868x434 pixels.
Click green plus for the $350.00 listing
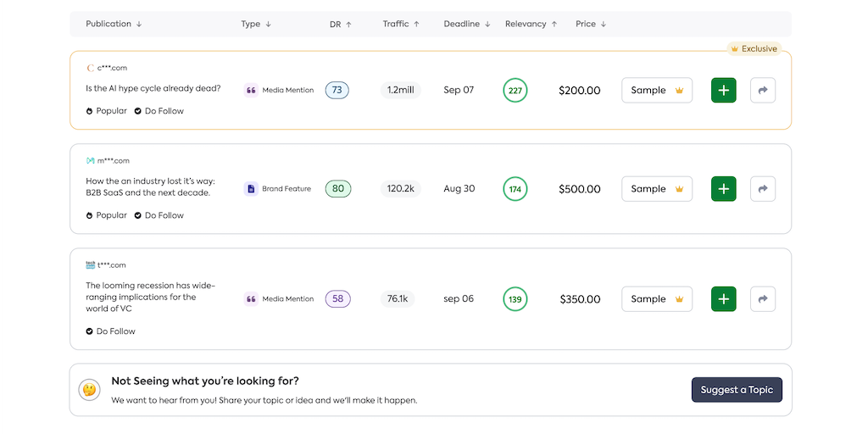[723, 299]
